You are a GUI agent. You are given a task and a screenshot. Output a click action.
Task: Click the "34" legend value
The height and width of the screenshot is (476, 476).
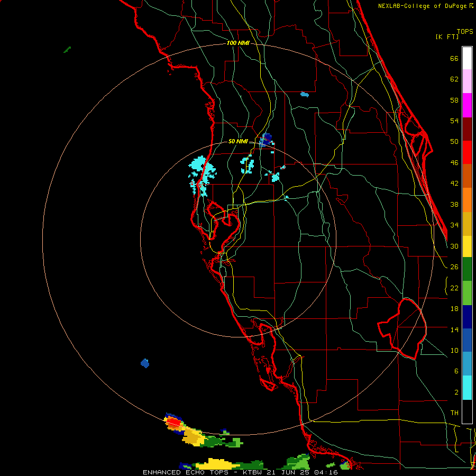click(x=454, y=225)
